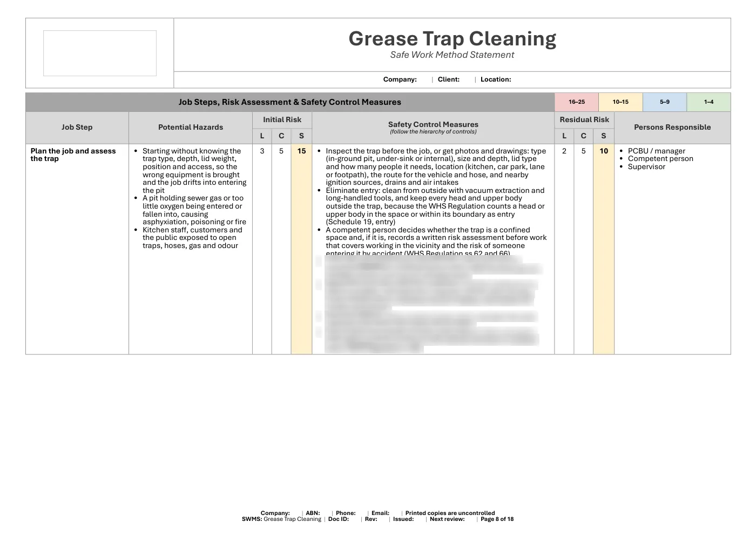This screenshot has width=756, height=535.
Task: Click the 'Persons Responsible' column header
Action: point(672,128)
